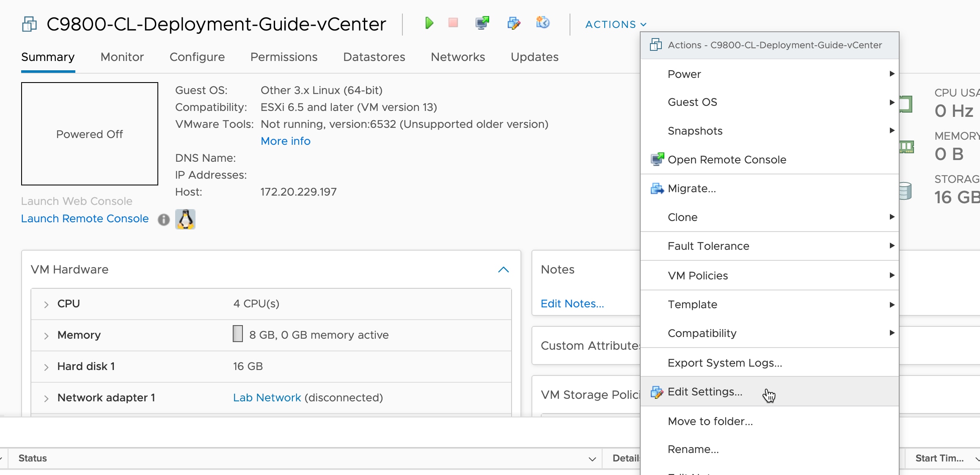Expand the Memory hardware row

[x=46, y=336]
